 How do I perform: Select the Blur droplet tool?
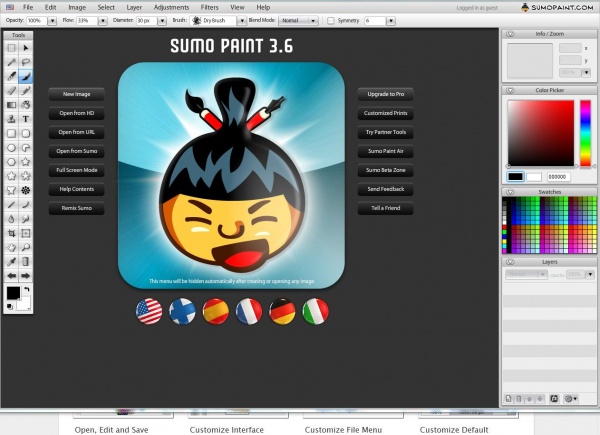[11, 219]
